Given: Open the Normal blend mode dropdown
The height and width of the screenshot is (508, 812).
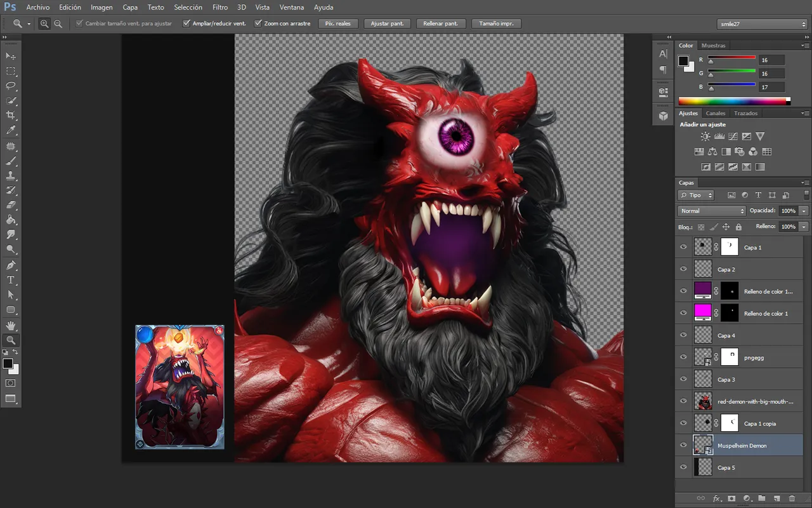Looking at the screenshot, I should [712, 211].
